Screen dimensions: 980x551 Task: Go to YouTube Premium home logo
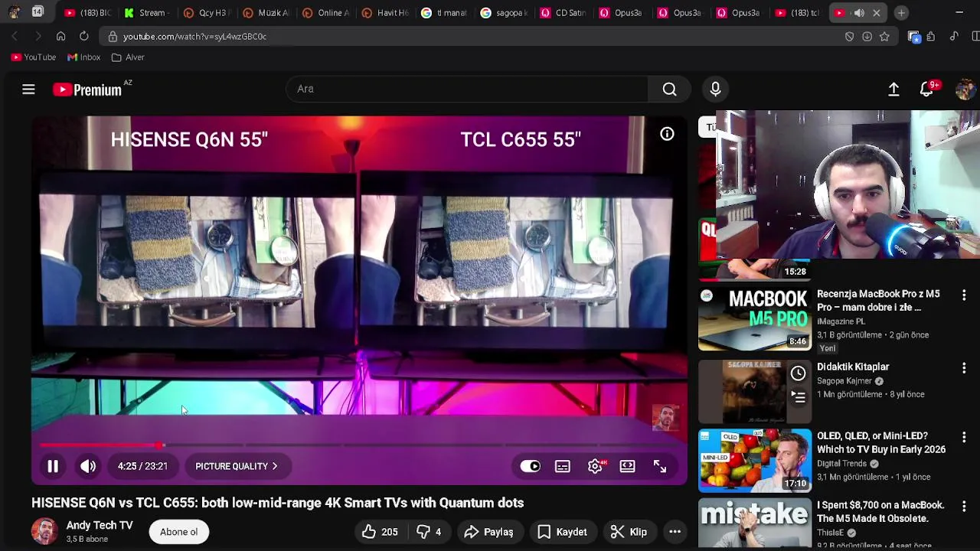click(x=87, y=90)
